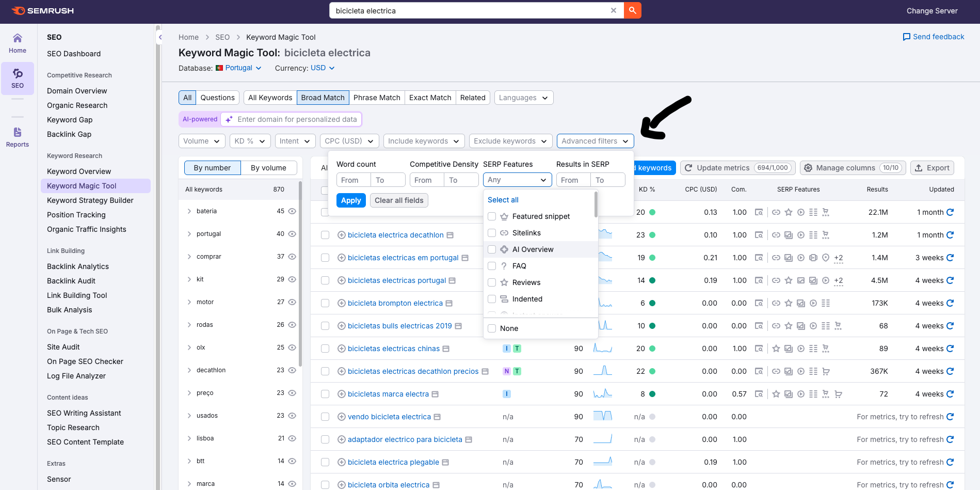
Task: Clear the search box with the X icon
Action: click(613, 10)
